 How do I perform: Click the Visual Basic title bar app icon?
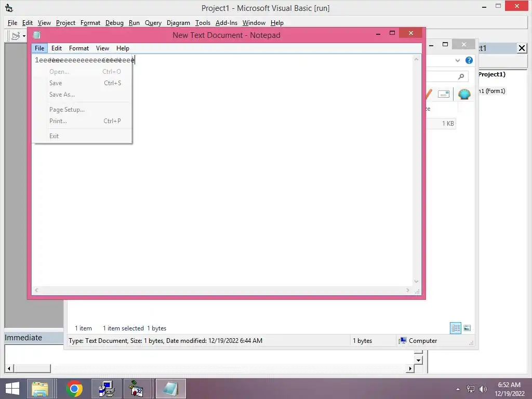tap(9, 7)
